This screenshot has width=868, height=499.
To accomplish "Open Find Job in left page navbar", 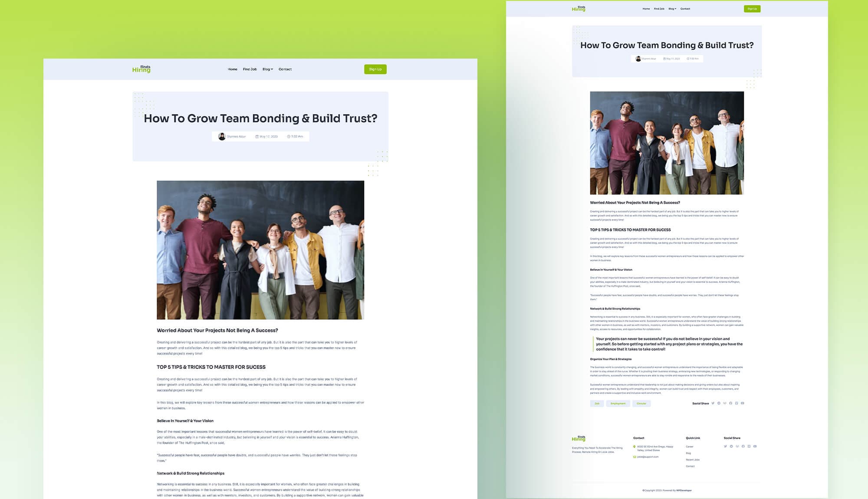I will coord(250,69).
